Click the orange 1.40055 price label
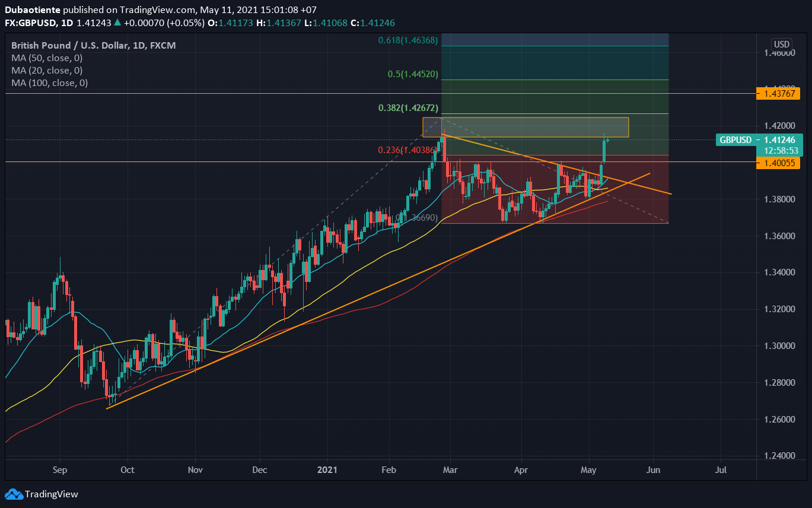 pos(778,162)
